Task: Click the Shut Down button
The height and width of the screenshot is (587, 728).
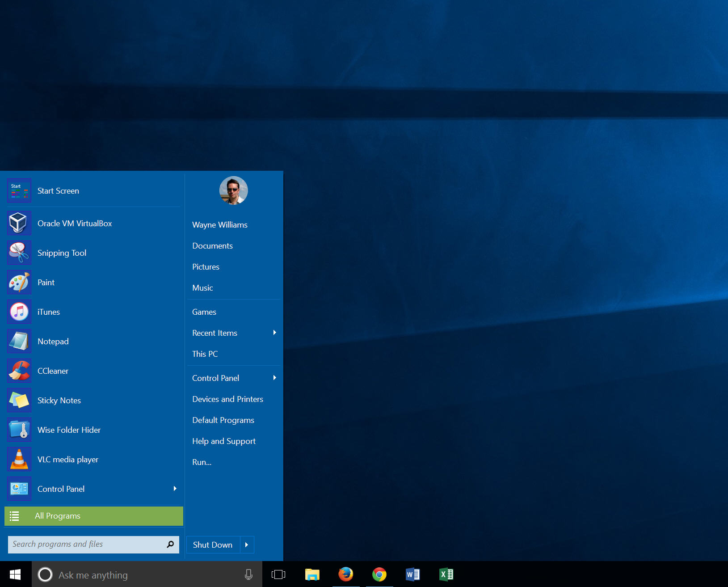Action: point(213,545)
